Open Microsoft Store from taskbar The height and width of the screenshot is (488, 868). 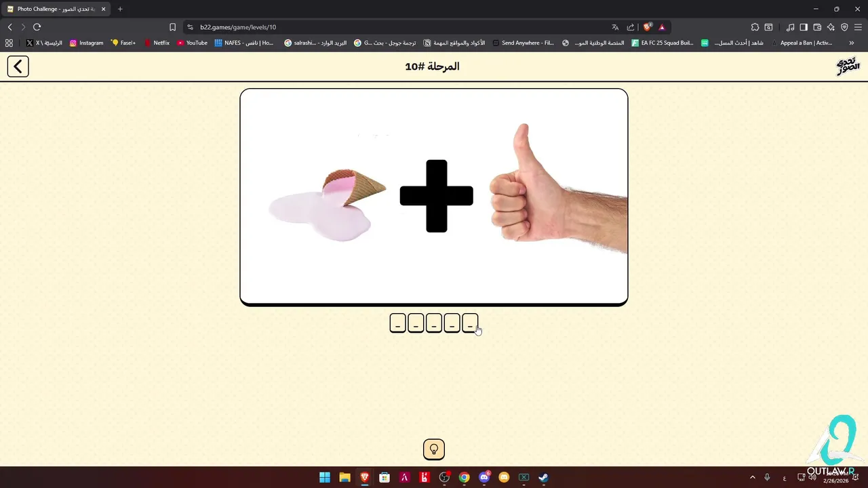tap(384, 477)
